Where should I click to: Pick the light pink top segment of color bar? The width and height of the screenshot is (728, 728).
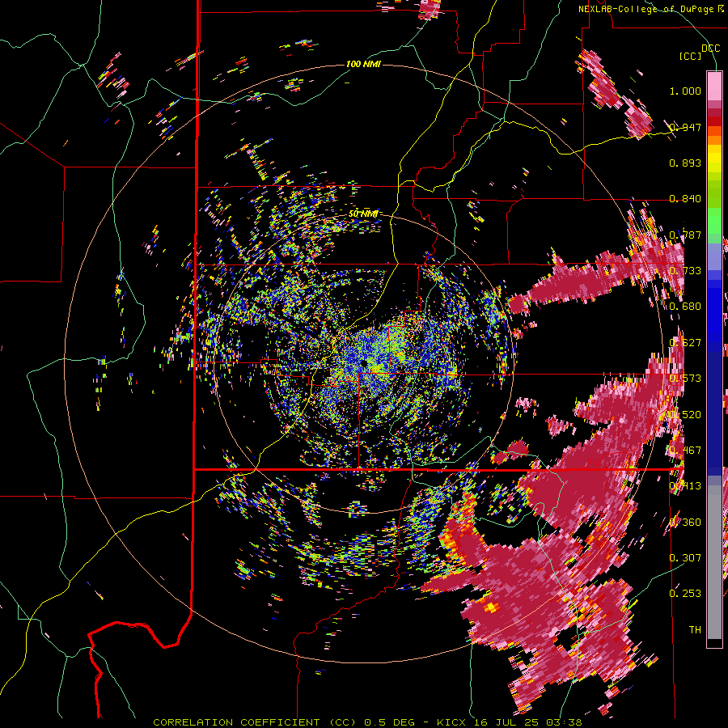pos(714,86)
